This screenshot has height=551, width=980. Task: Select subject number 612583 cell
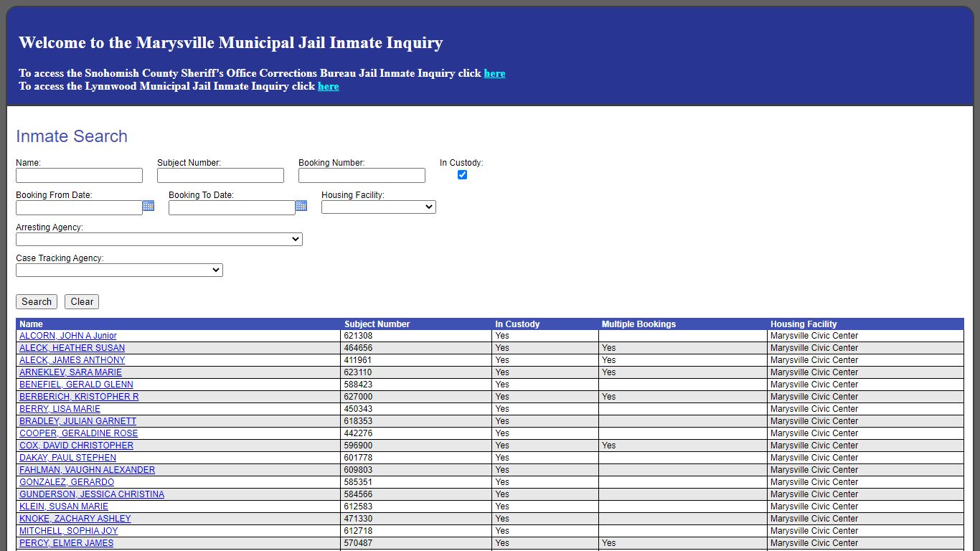417,507
